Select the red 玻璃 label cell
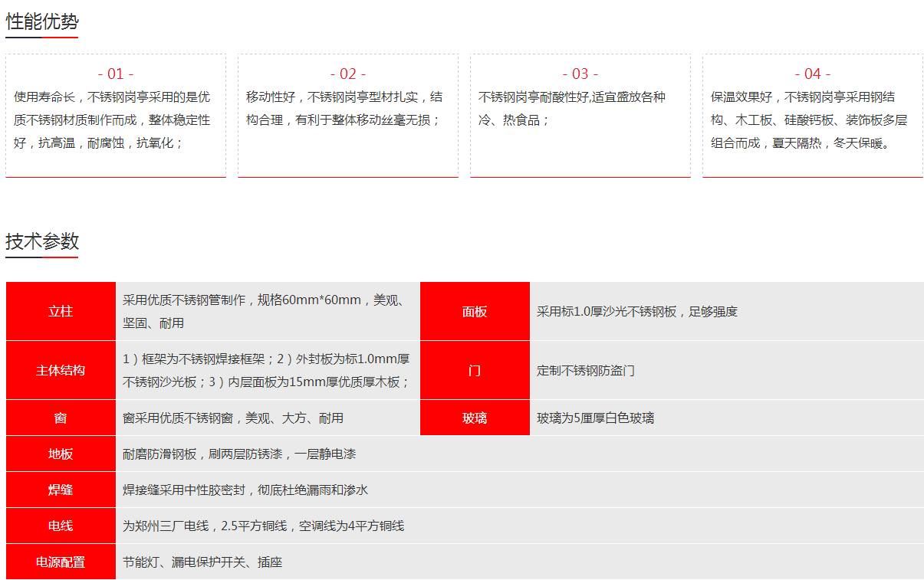 click(x=475, y=418)
